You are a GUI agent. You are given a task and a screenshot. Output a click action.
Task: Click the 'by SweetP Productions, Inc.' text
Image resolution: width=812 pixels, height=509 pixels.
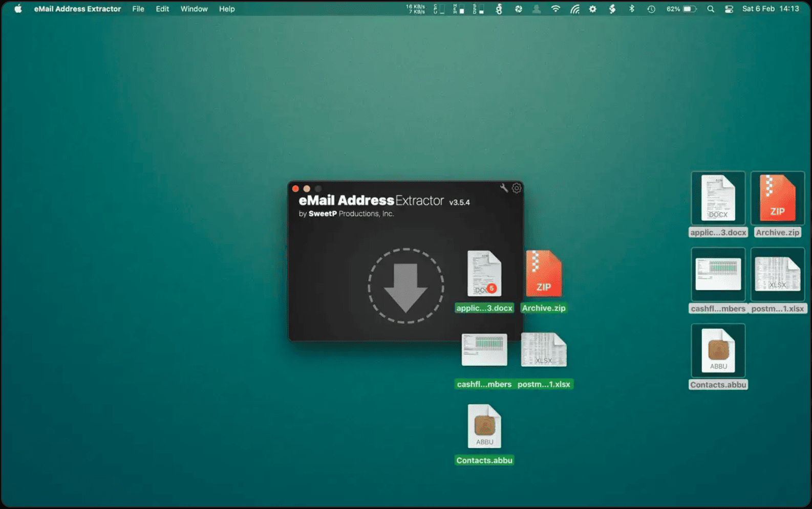[346, 214]
